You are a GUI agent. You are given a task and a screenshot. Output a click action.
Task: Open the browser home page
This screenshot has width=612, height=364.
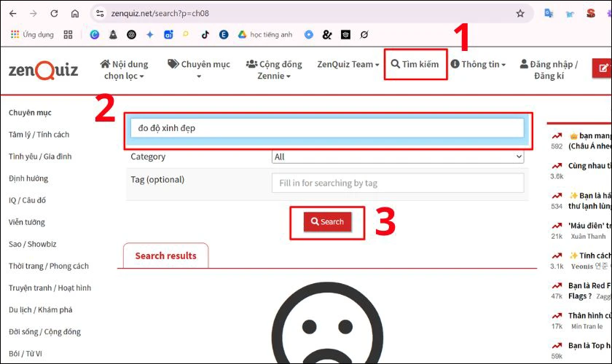tap(75, 14)
